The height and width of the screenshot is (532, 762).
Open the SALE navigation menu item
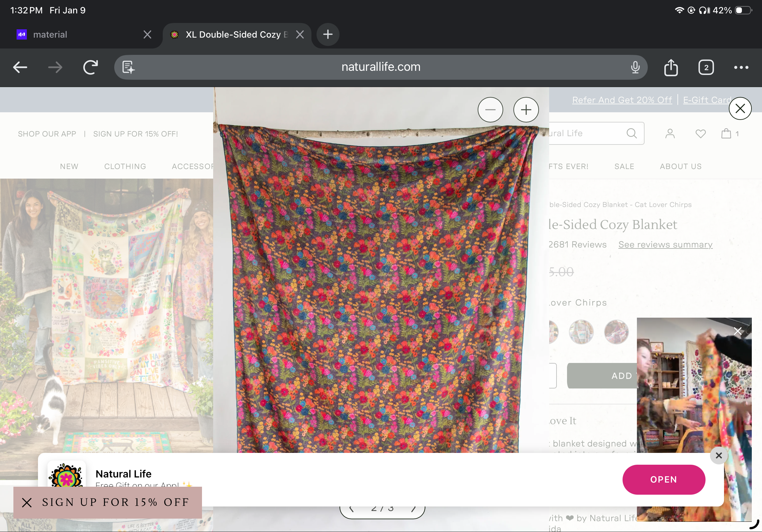[624, 166]
